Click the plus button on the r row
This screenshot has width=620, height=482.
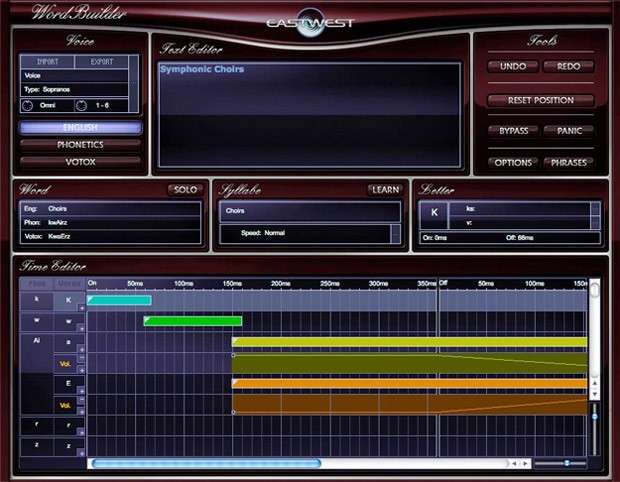(81, 433)
